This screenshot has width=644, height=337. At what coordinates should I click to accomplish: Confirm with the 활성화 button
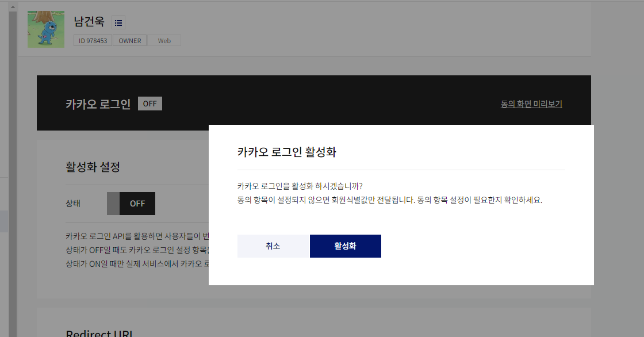point(346,246)
